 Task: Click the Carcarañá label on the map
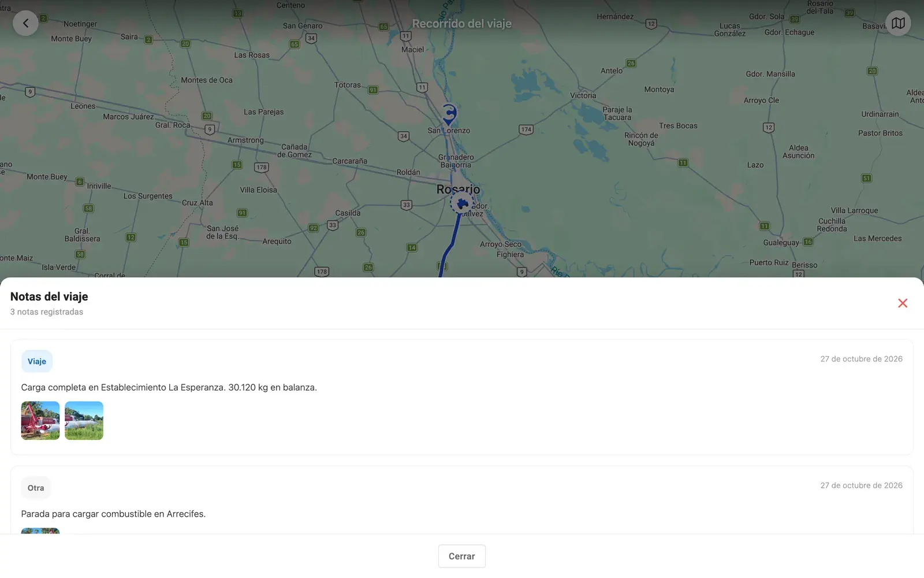tap(349, 161)
